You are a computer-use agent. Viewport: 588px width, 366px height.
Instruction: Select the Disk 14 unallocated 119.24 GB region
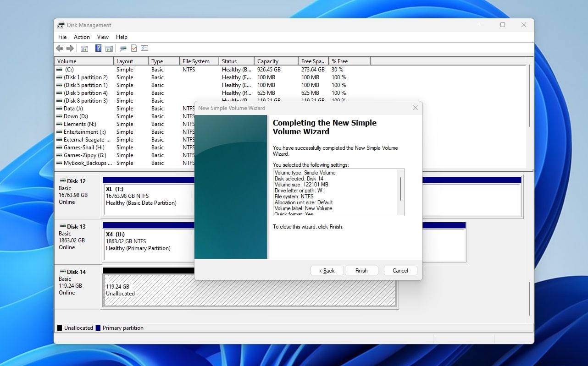pos(250,290)
